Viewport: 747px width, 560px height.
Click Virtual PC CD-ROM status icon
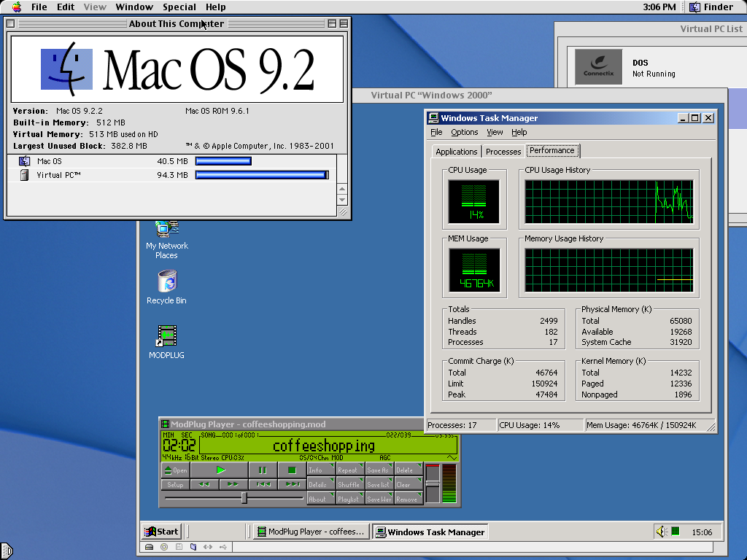point(164,547)
